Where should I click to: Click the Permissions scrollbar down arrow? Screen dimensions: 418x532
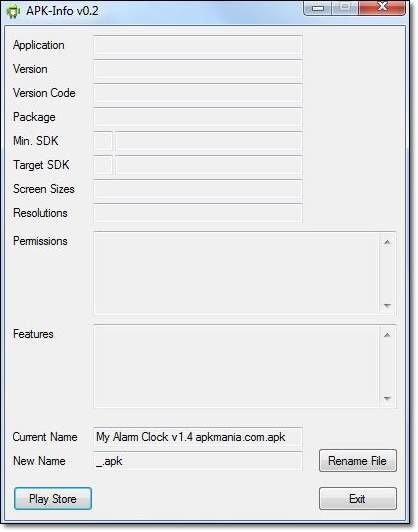tap(387, 306)
